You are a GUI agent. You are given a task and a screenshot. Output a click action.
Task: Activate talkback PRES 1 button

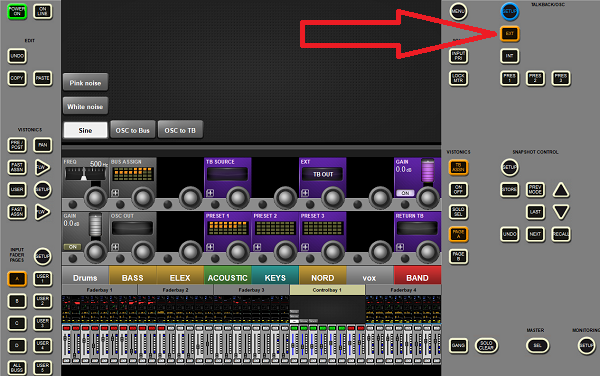click(509, 78)
